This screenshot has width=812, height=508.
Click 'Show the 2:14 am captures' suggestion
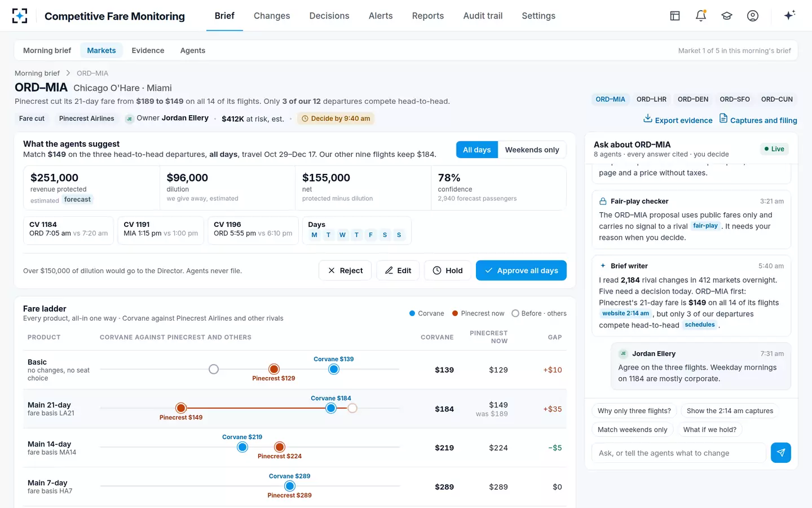pos(730,411)
